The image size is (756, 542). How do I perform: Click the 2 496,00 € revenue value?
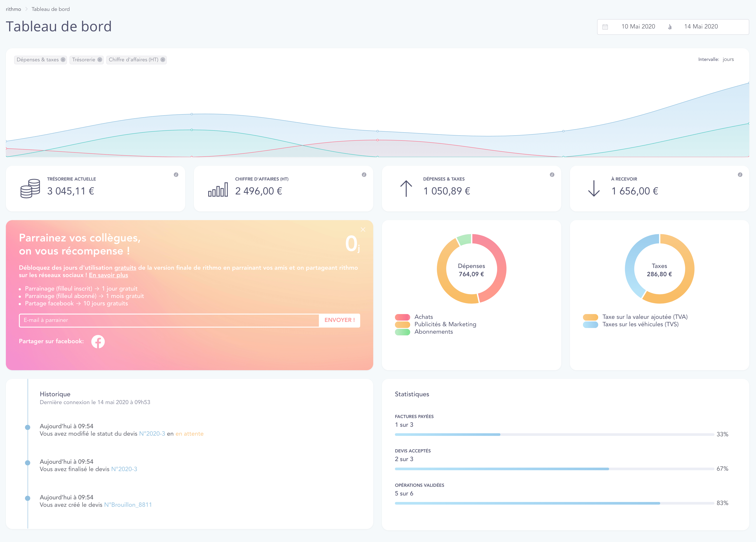click(x=259, y=191)
